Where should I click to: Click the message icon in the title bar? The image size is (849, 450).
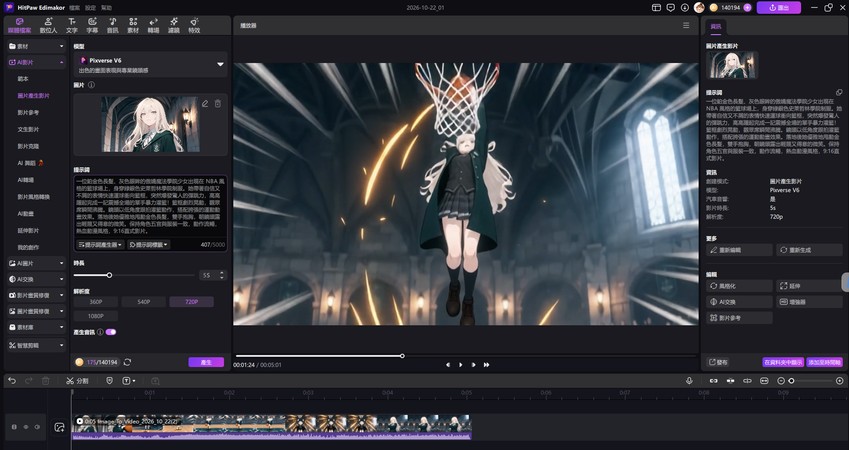670,8
